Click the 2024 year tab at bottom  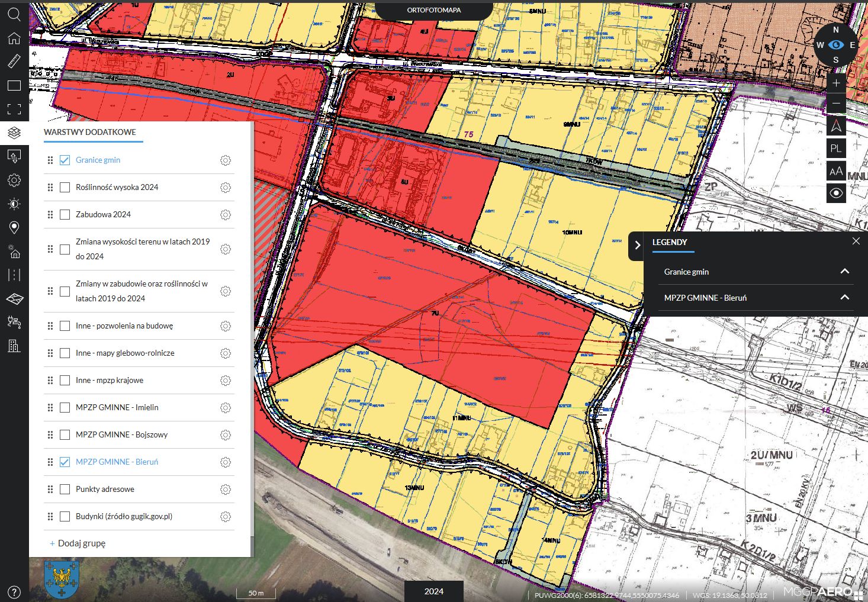(x=433, y=591)
